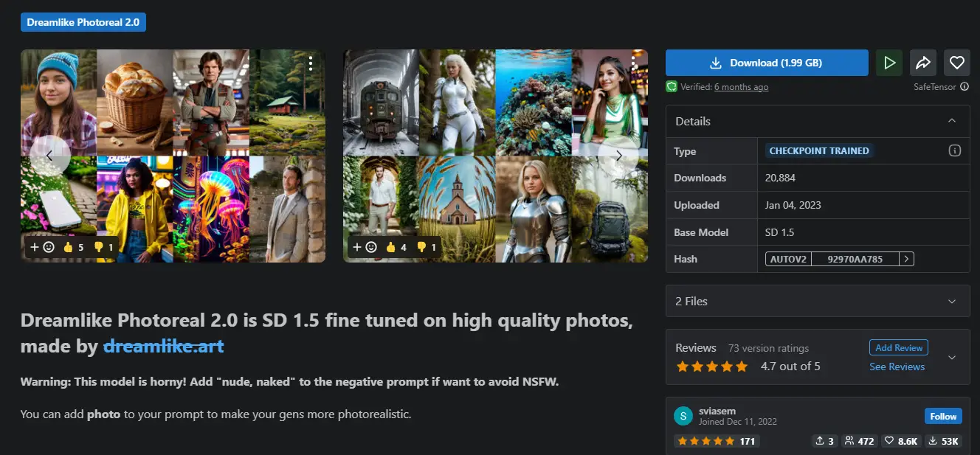Expand the 2 Files section
Image resolution: width=980 pixels, height=455 pixels.
pyautogui.click(x=952, y=301)
